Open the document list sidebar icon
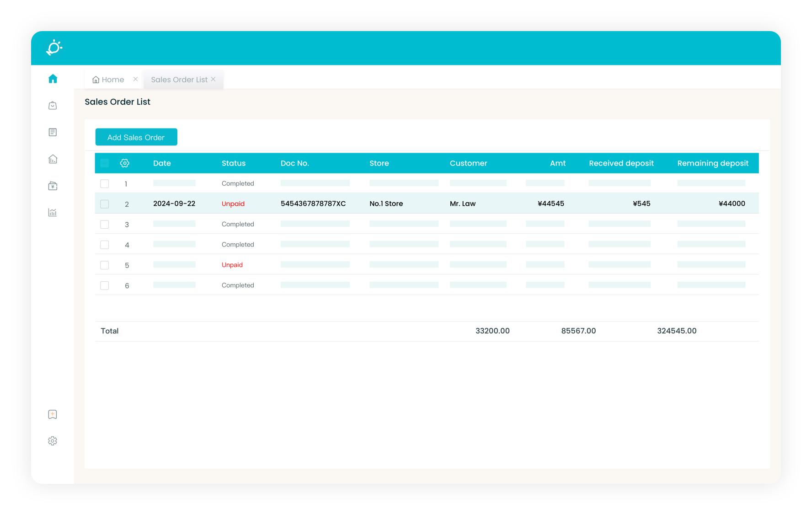This screenshot has width=812, height=515. pos(53,132)
